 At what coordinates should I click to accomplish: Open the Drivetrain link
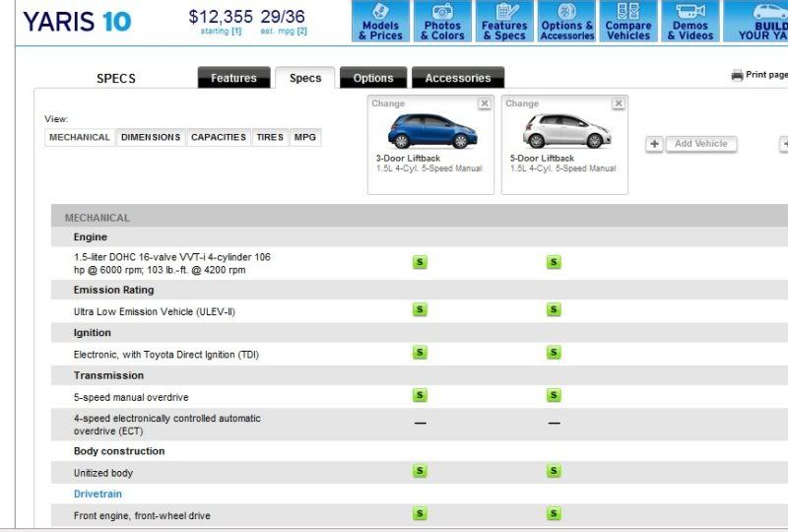[98, 494]
